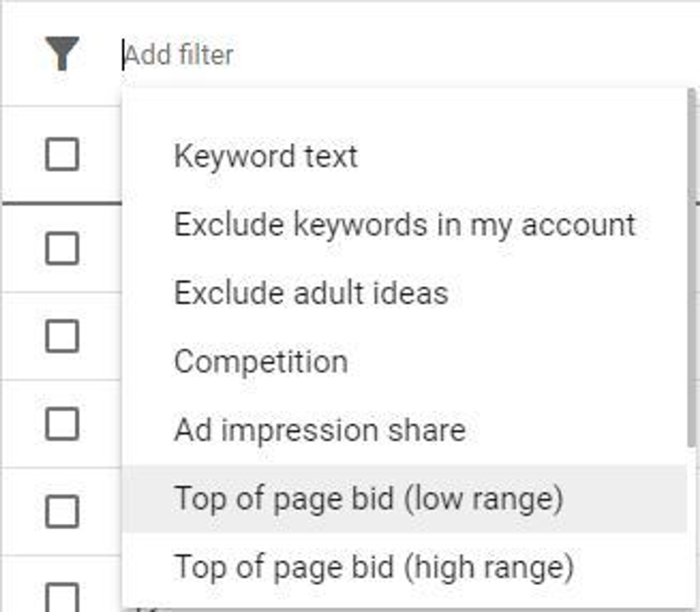Mark the fourth table row checkbox
The height and width of the screenshot is (612, 700).
pos(62,511)
